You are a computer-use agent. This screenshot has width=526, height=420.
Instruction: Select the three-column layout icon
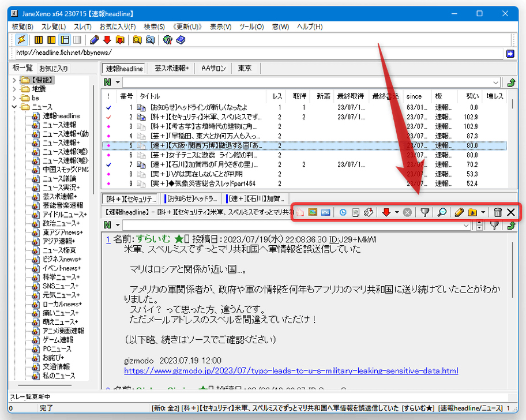(39, 40)
